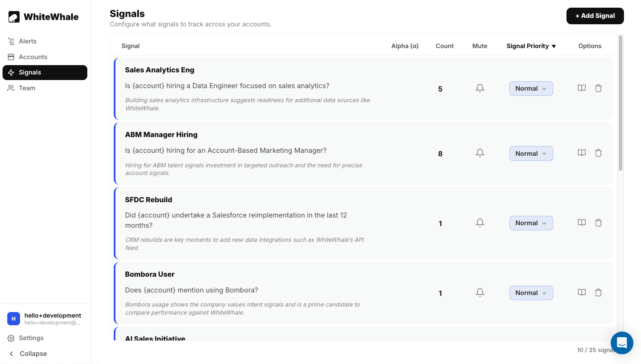Delete the SFDC Rebuild signal

pos(598,223)
